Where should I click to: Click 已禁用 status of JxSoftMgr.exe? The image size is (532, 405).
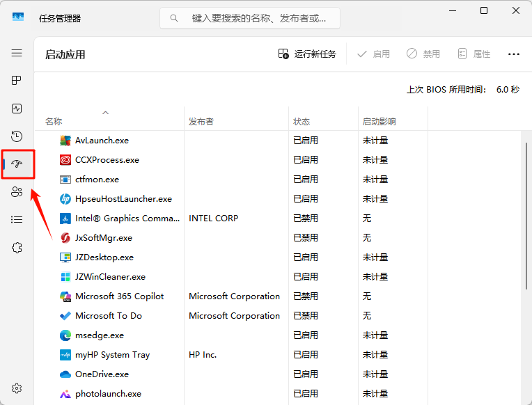coord(306,238)
